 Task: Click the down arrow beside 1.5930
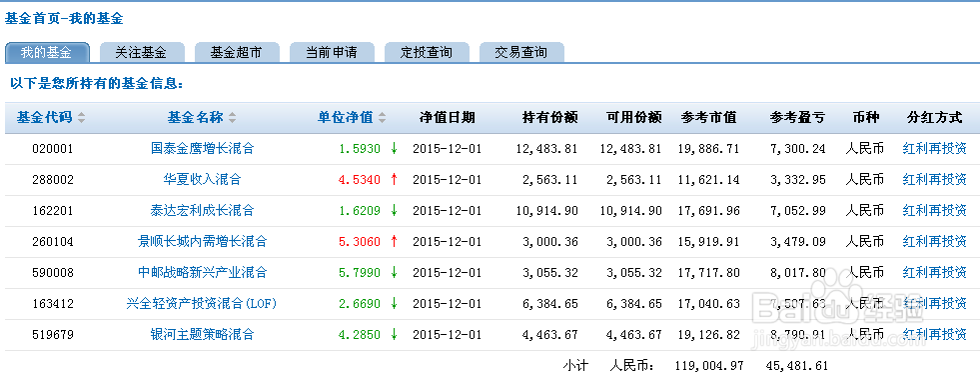click(x=395, y=149)
